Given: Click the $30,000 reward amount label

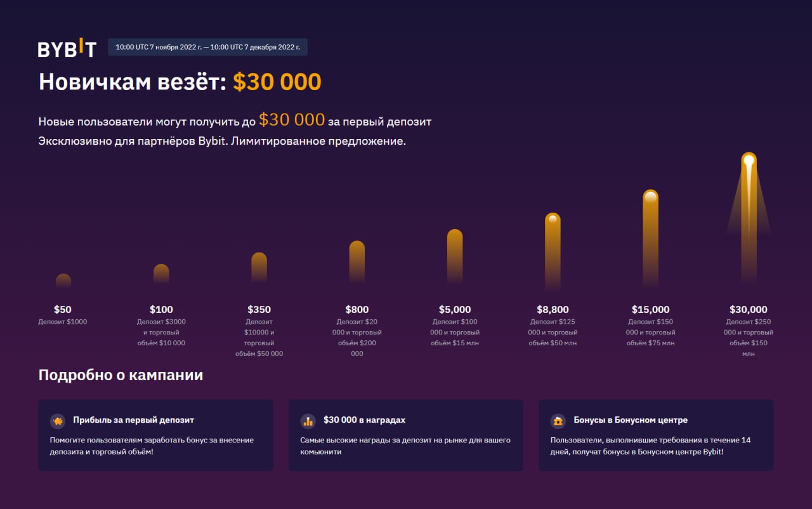Looking at the screenshot, I should tap(749, 310).
